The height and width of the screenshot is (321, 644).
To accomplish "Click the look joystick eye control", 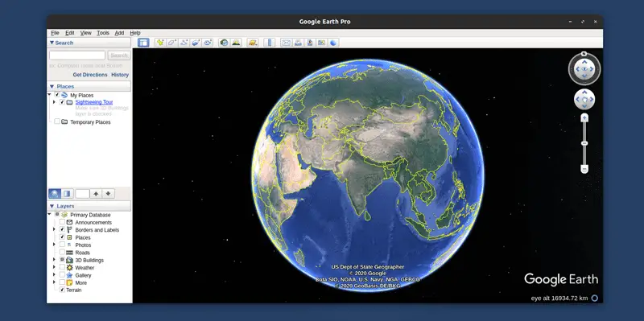I will [584, 69].
